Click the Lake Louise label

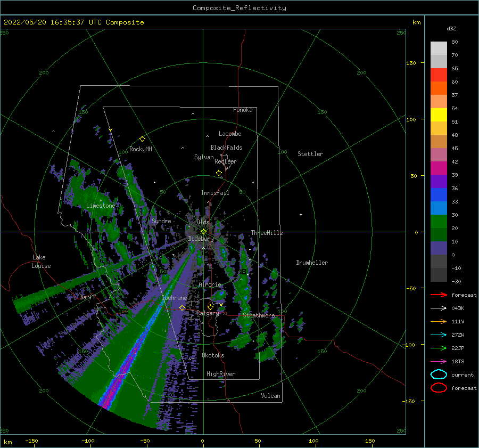click(x=41, y=262)
